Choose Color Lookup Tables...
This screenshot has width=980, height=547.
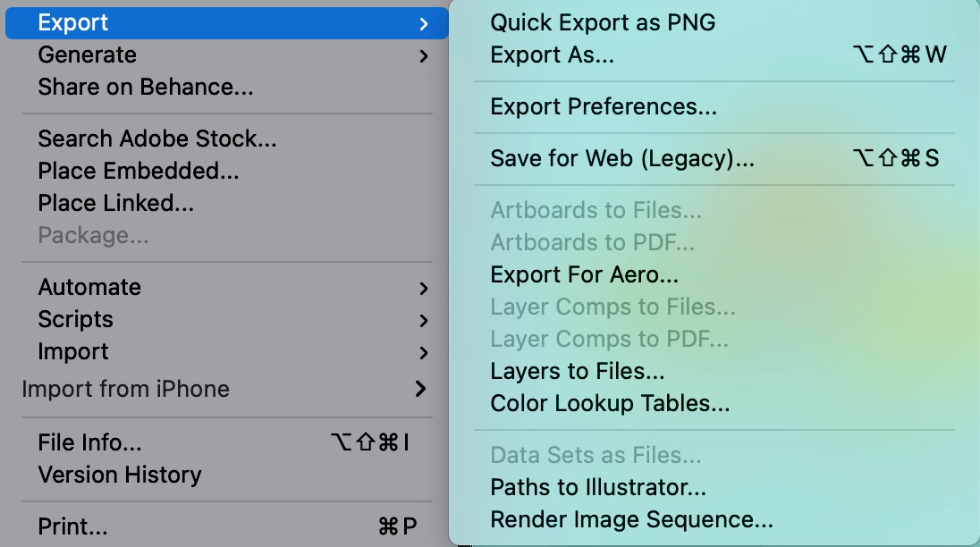pos(714,404)
